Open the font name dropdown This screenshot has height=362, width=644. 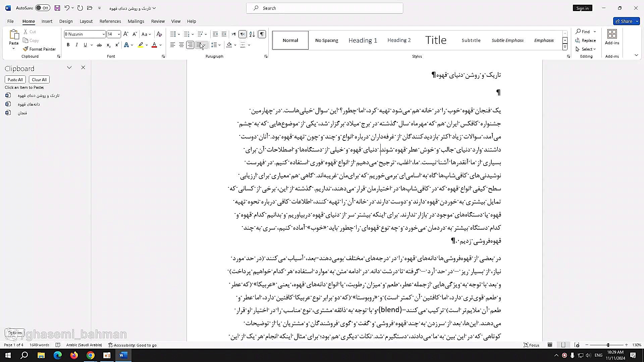tap(103, 34)
